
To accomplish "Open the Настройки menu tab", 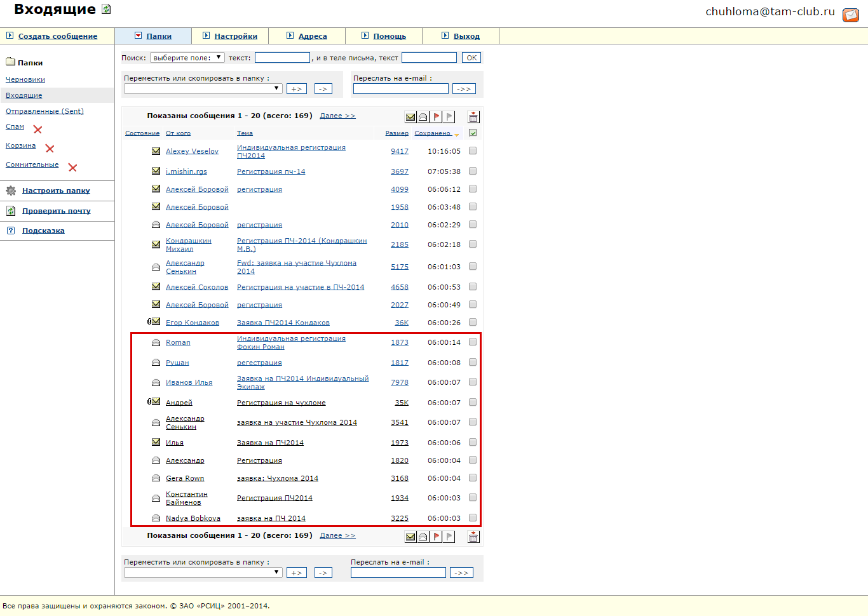I will 235,36.
